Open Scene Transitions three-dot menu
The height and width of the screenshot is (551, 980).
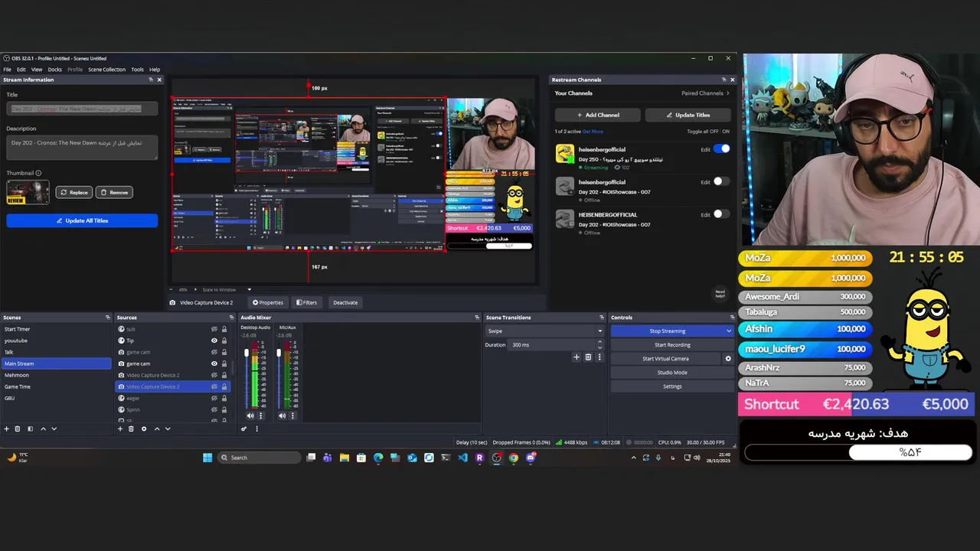[x=599, y=357]
